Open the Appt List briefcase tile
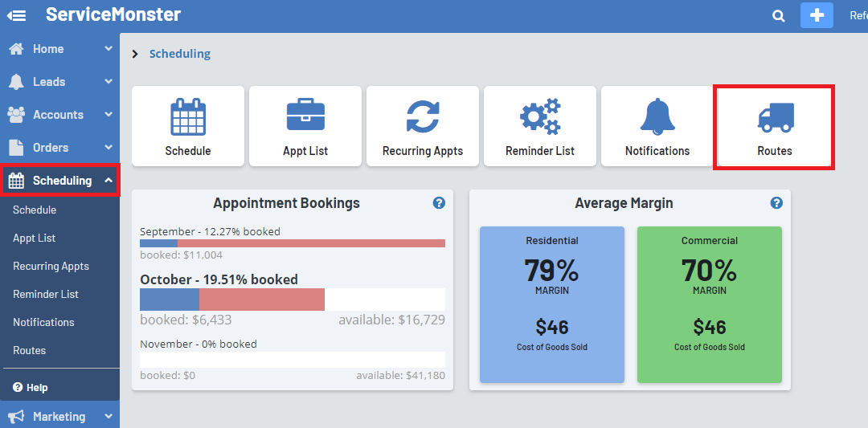 (305, 126)
